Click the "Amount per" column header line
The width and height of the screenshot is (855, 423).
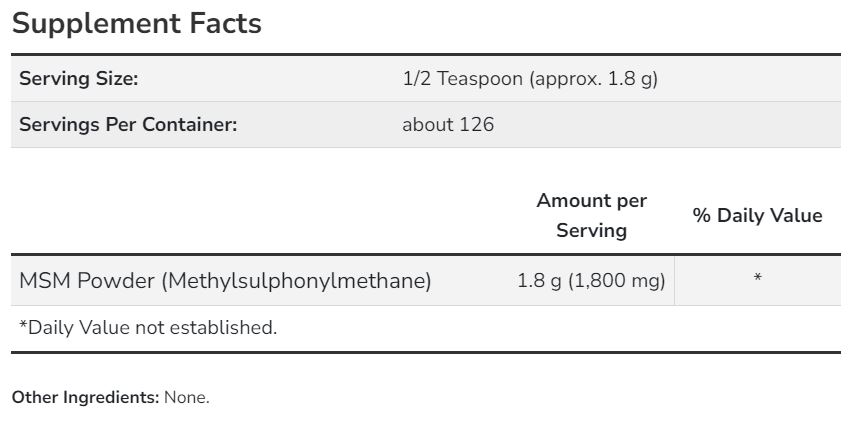coord(591,200)
